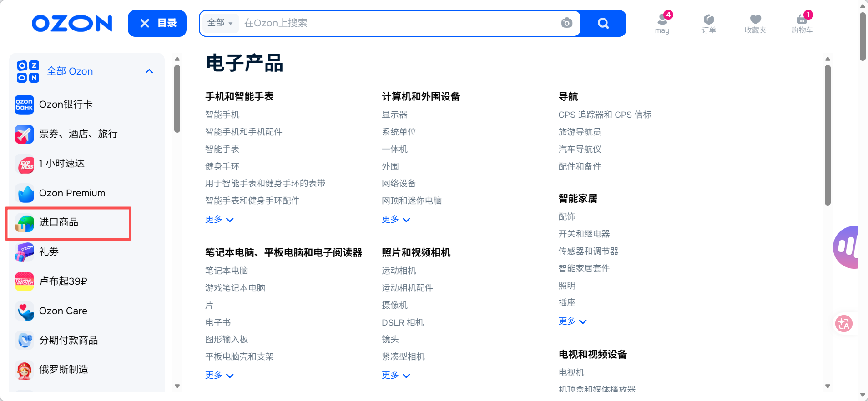Viewport: 868px width, 401px height.
Task: Open the 笔记本电脑 category link
Action: pos(226,271)
